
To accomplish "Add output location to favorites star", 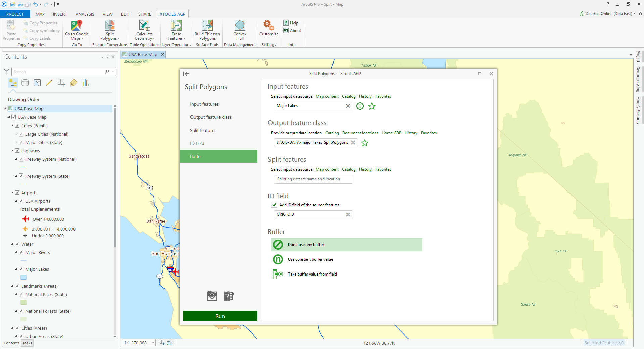I will (x=365, y=143).
